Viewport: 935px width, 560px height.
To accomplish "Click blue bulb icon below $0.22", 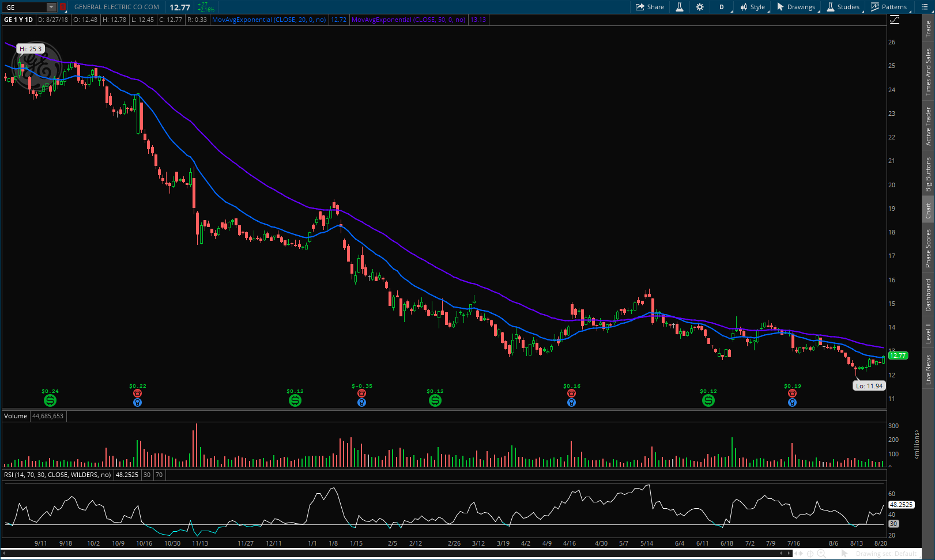I will pyautogui.click(x=137, y=402).
